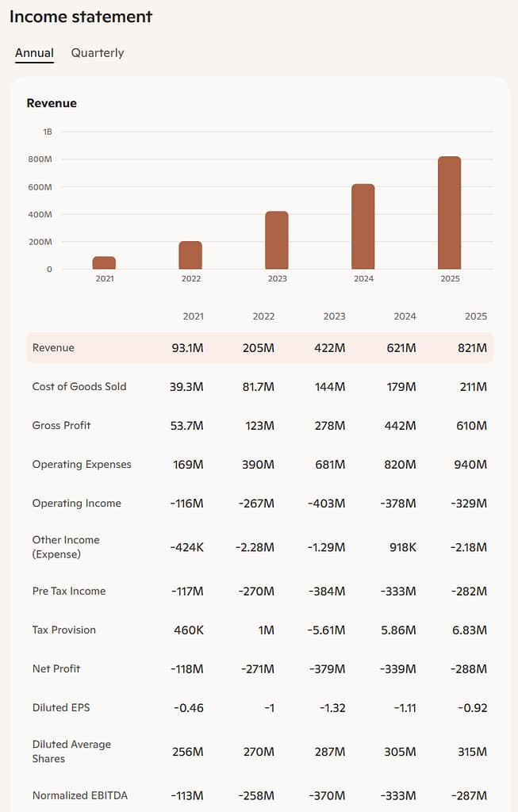Switch to the Quarterly tab

[98, 53]
